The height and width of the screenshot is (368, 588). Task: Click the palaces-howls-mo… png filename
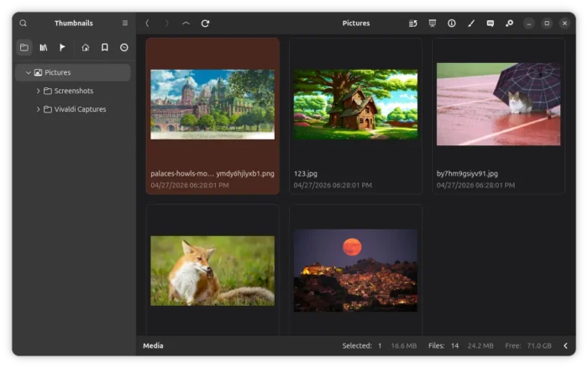point(213,174)
